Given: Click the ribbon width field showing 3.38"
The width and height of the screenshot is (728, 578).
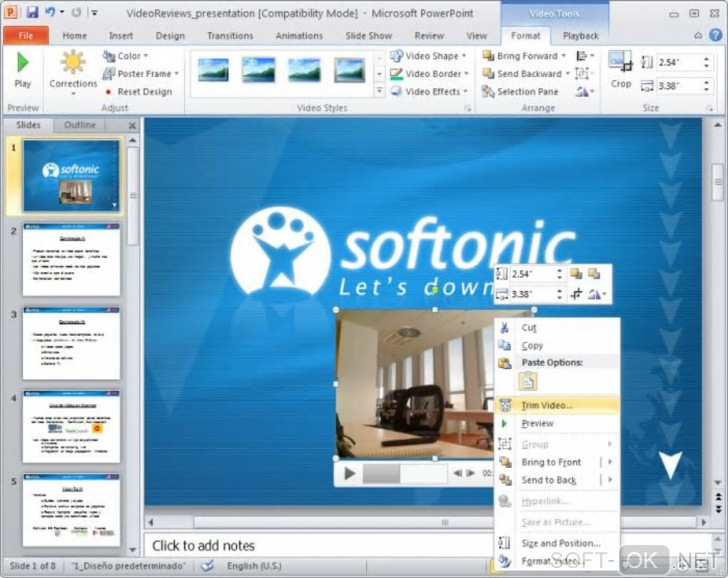Looking at the screenshot, I should 678,86.
